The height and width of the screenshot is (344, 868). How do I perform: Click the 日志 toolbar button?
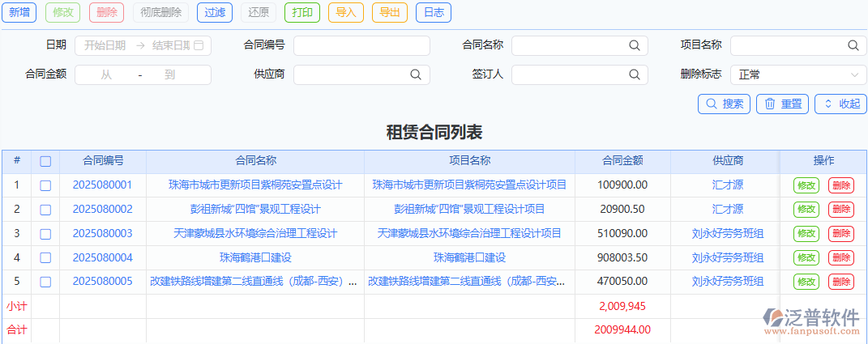[434, 12]
